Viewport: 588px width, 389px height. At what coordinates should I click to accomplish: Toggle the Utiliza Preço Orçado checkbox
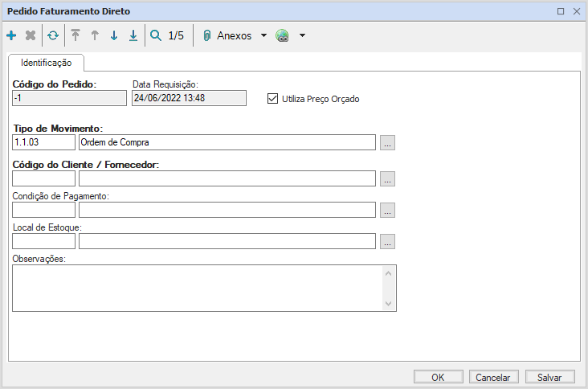click(x=272, y=99)
